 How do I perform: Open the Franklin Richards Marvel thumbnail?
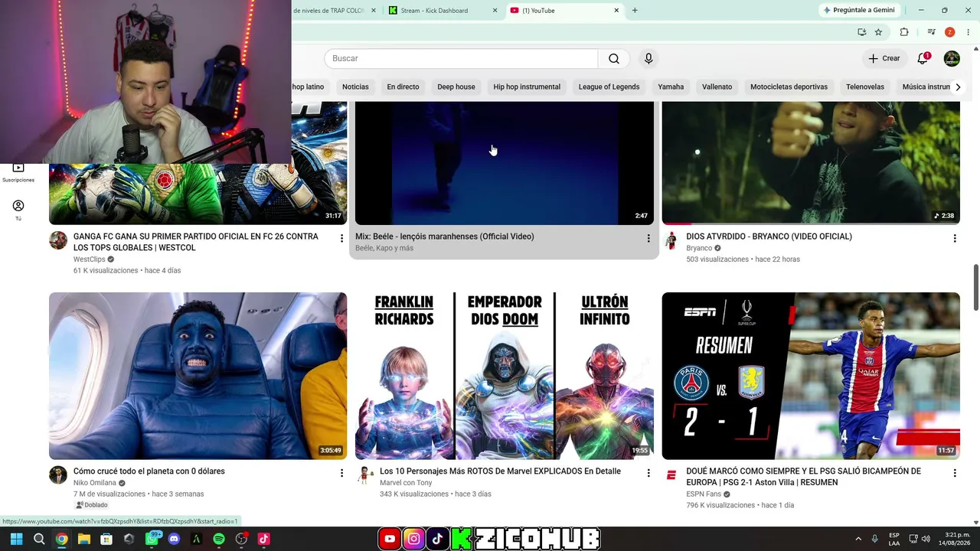[505, 376]
